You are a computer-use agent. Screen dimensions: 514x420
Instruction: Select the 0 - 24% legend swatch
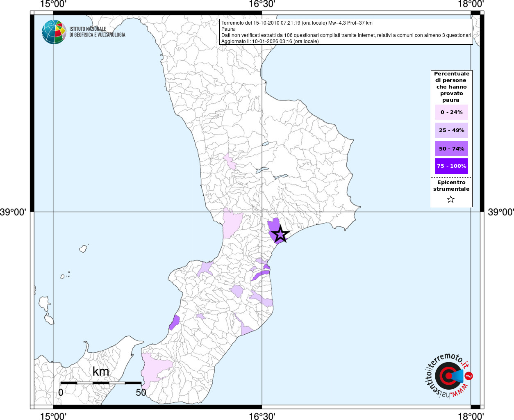(x=451, y=112)
